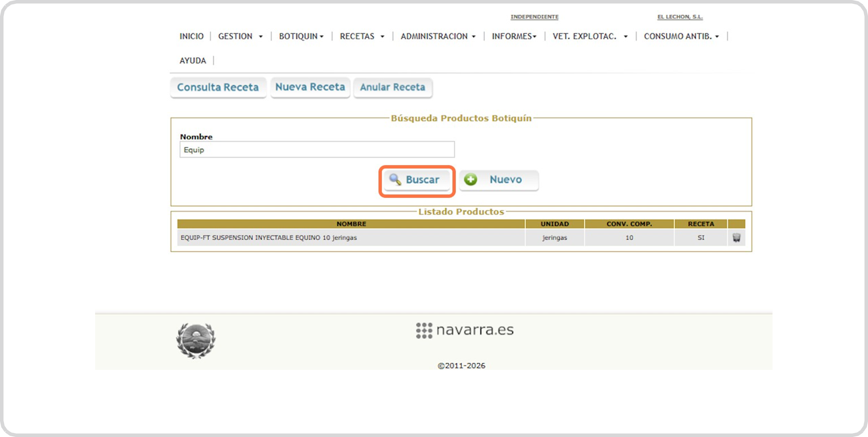The width and height of the screenshot is (868, 437).
Task: Select the Anular Receta tab
Action: [392, 87]
